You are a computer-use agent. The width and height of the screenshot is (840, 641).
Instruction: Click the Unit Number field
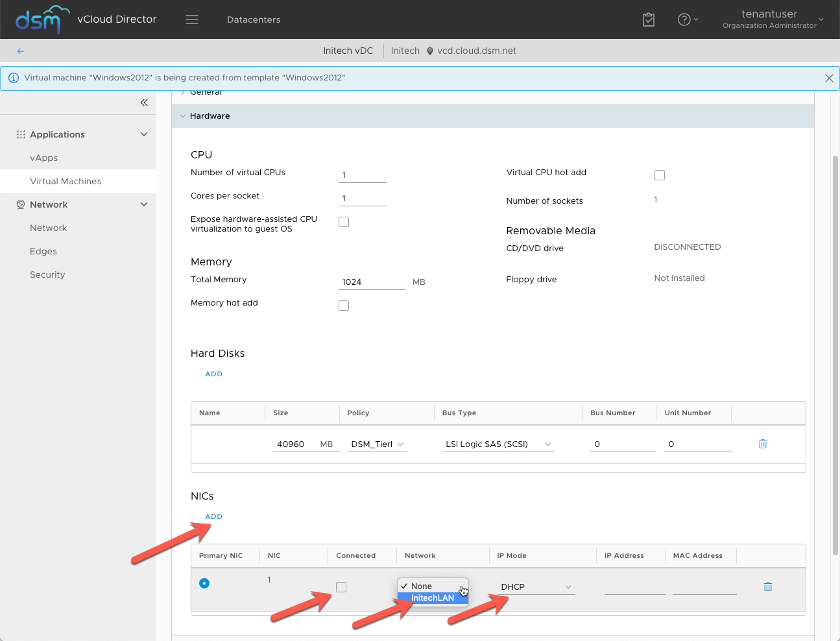[698, 444]
